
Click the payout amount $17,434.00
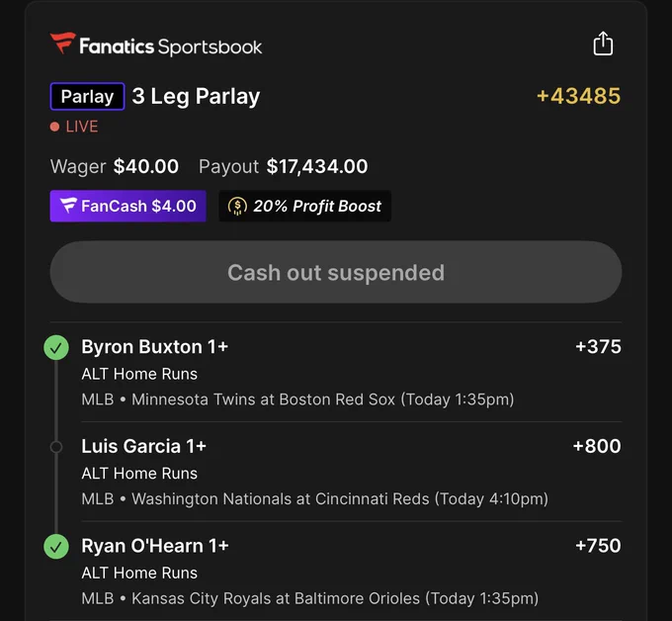tap(317, 166)
